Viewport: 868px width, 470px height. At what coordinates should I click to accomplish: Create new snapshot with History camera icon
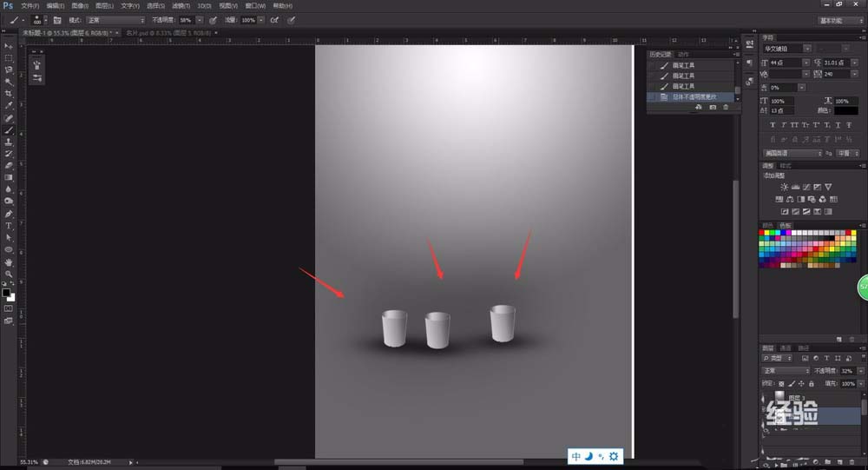tap(713, 107)
